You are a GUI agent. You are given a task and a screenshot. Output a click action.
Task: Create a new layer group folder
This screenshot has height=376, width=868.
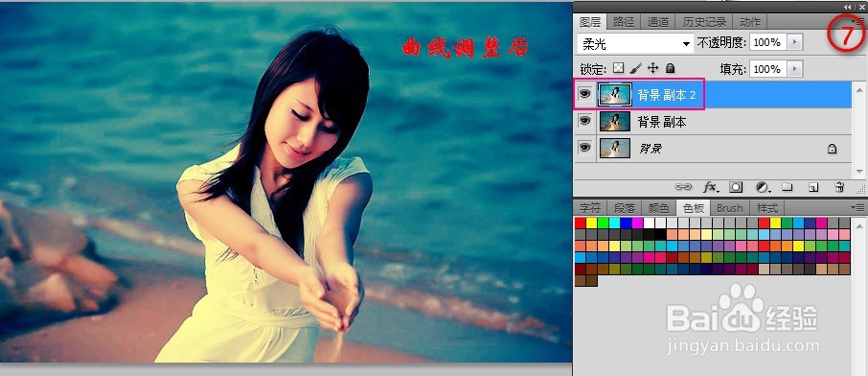click(x=788, y=187)
